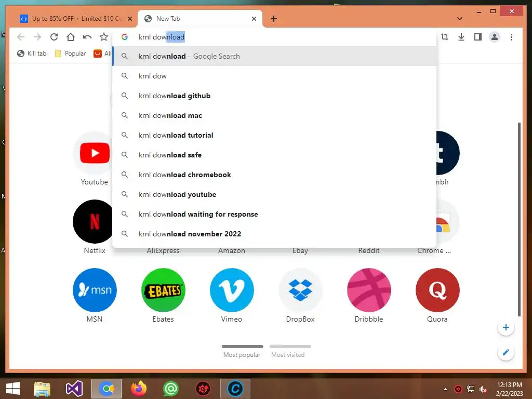Add a speed dial with plus button
This screenshot has height=399, width=532.
pos(506,327)
